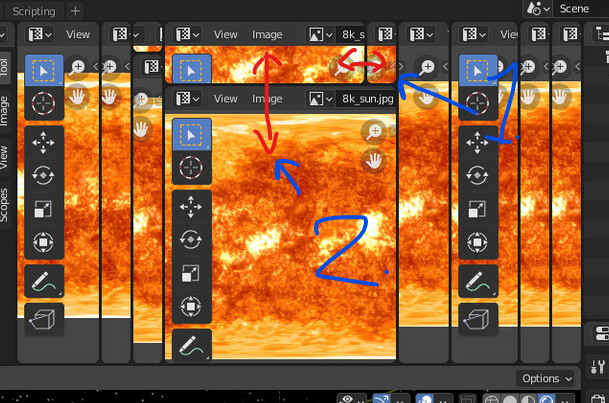
Task: Select the Box Select tool in far-left editor toolbar
Action: (x=44, y=70)
